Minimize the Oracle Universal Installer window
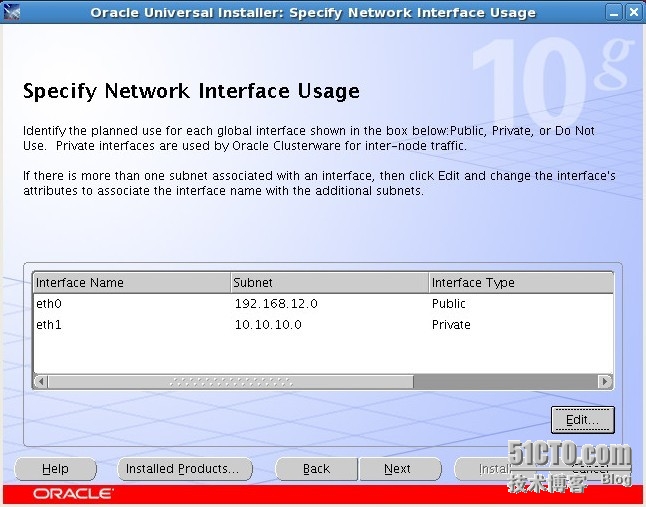Image resolution: width=646 pixels, height=507 pixels. [x=614, y=13]
